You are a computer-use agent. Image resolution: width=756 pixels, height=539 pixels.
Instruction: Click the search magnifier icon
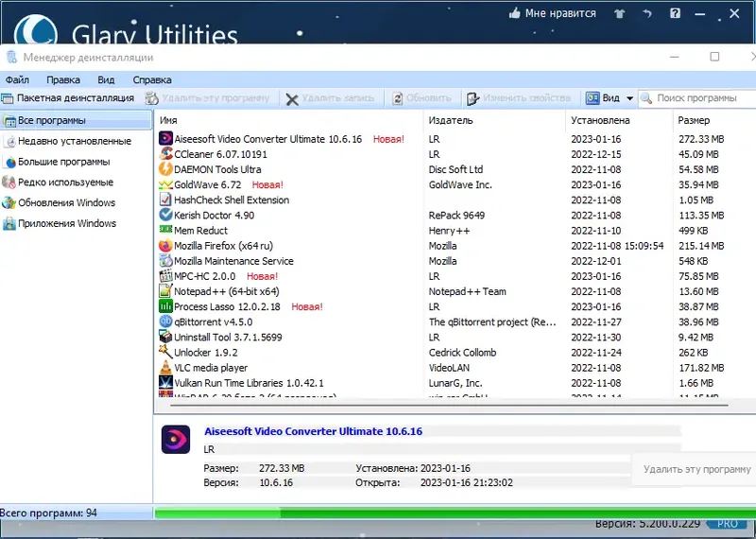click(x=646, y=98)
